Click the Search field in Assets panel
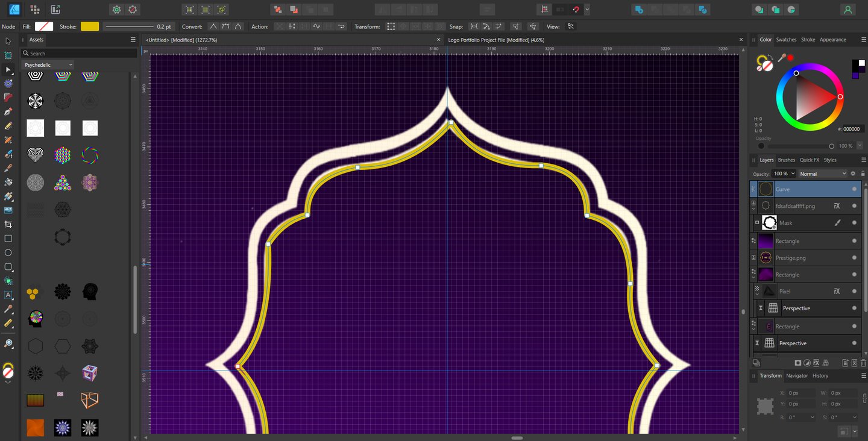This screenshot has width=868, height=441. pos(79,54)
